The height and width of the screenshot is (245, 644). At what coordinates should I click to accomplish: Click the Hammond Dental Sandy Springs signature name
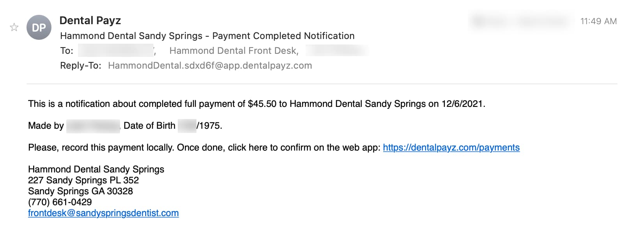coord(96,169)
